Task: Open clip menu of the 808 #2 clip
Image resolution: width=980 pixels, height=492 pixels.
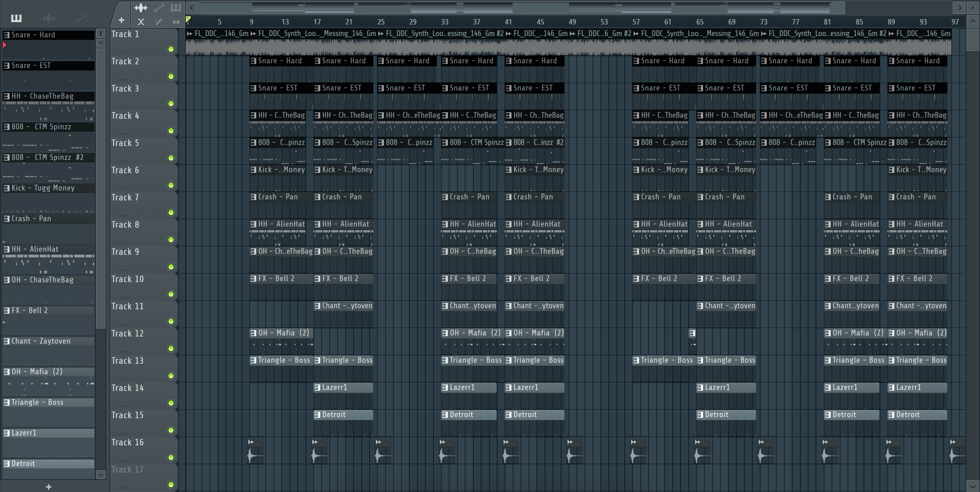Action: pyautogui.click(x=509, y=142)
